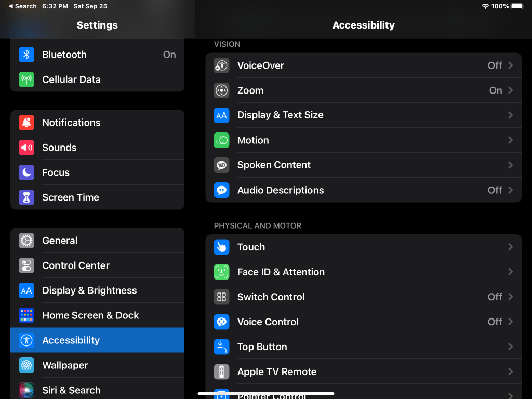Tap the Notifications bell icon

coord(26,123)
